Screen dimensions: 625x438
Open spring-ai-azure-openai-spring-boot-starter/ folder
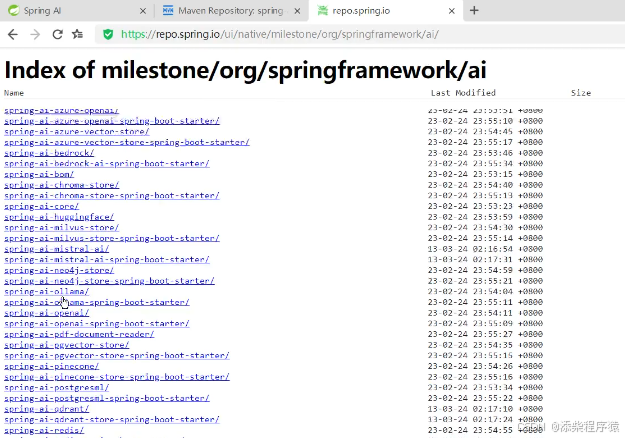[112, 121]
